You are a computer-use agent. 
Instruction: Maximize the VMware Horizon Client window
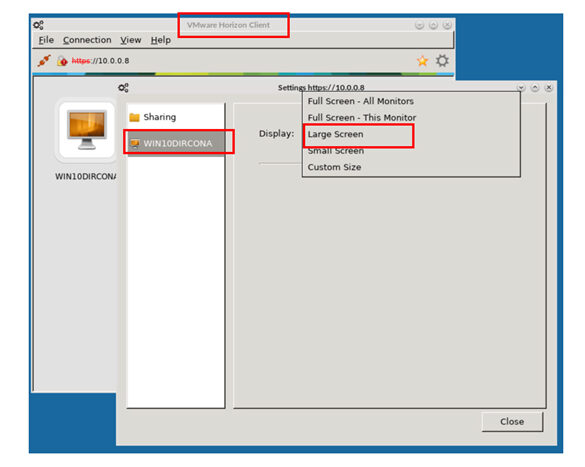pyautogui.click(x=433, y=25)
